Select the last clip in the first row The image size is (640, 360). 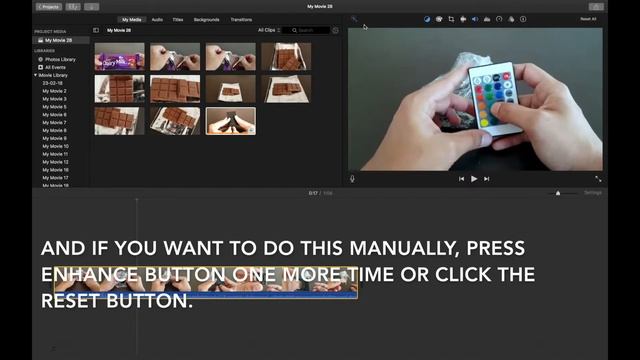(x=286, y=57)
